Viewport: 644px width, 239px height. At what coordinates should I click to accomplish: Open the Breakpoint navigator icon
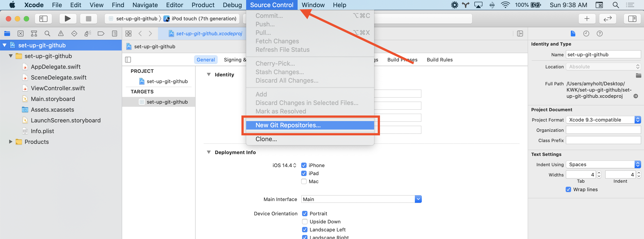tap(101, 34)
